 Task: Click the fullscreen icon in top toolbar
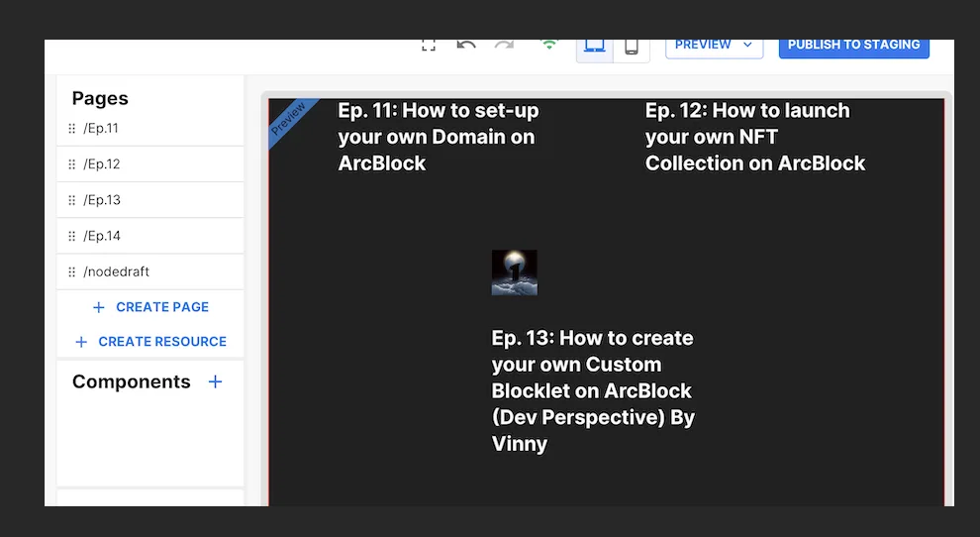click(x=428, y=45)
